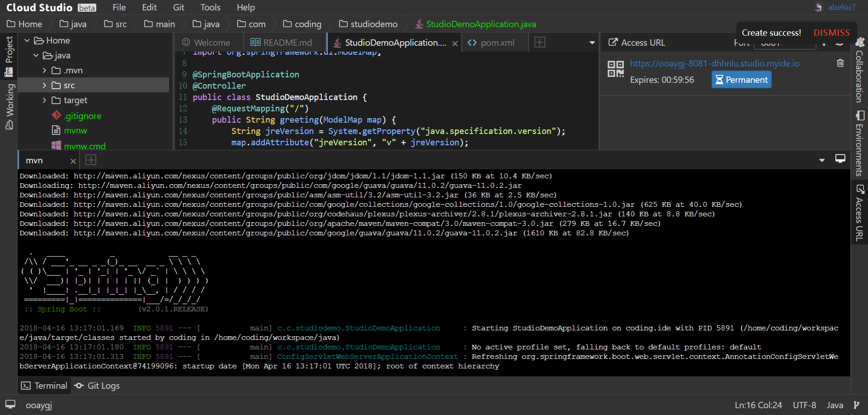
Task: Show QR code for access URL
Action: point(615,69)
